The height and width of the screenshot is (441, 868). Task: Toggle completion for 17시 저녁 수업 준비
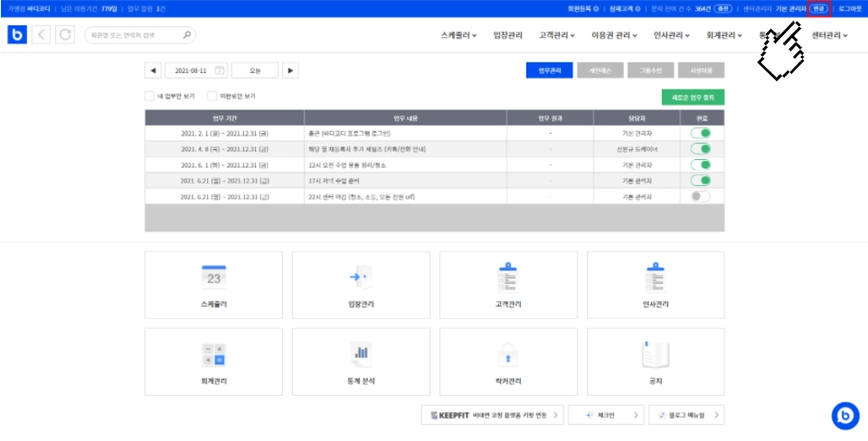[700, 181]
